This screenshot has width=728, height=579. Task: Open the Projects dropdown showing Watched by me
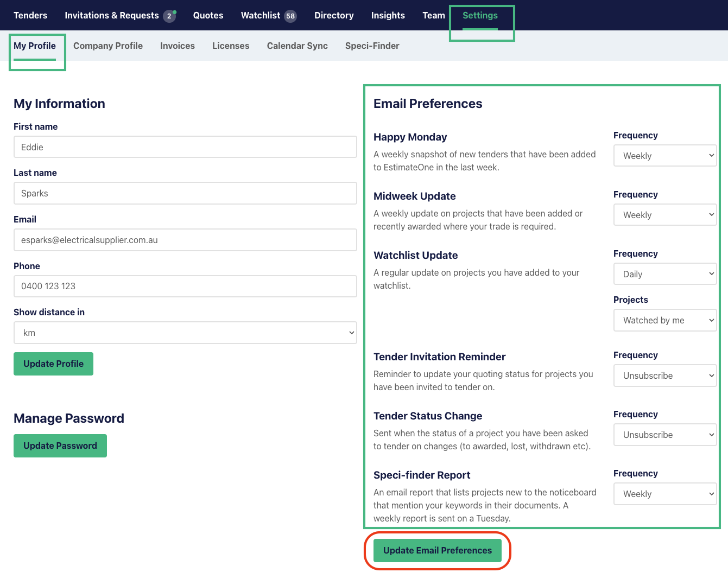click(x=665, y=320)
